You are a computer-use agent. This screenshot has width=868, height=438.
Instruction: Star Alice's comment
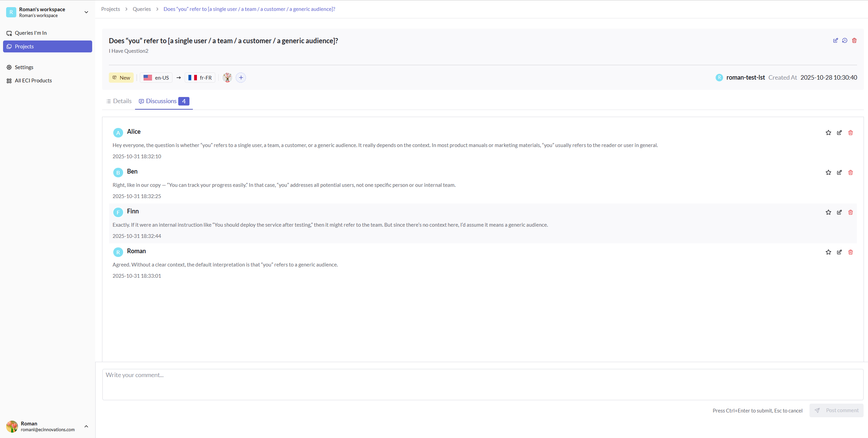828,132
